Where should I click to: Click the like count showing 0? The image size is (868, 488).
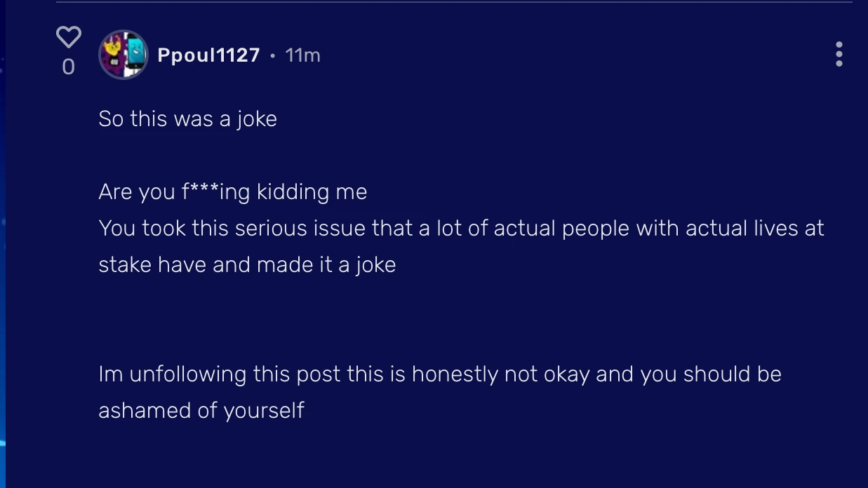68,67
